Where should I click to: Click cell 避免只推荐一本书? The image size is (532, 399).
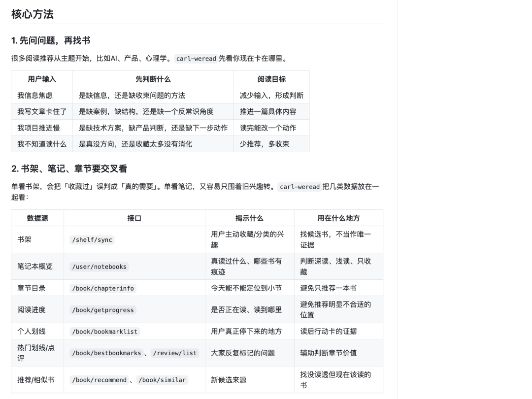pos(338,288)
